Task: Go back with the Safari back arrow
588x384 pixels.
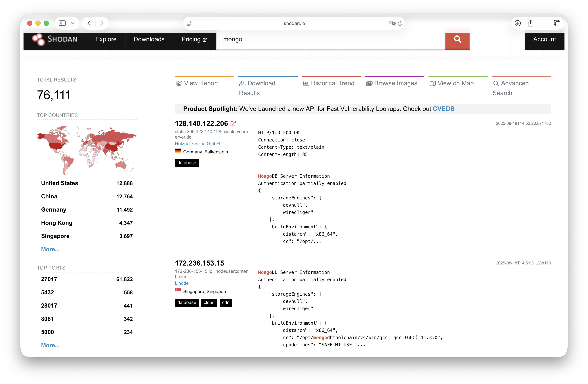Action: pos(89,23)
